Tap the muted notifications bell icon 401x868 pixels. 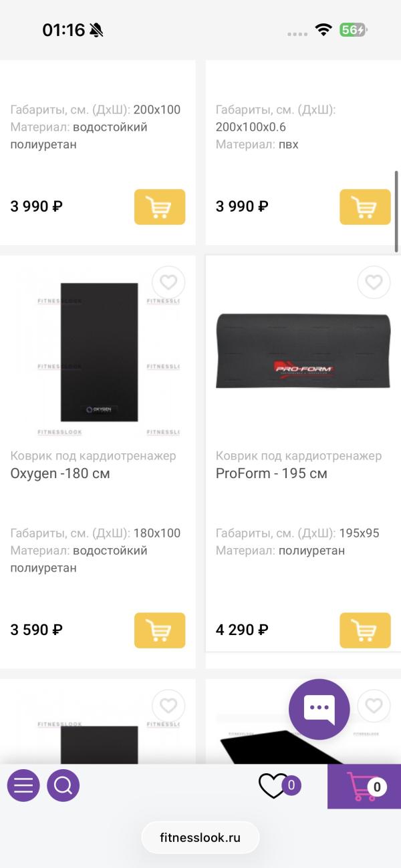point(94,30)
